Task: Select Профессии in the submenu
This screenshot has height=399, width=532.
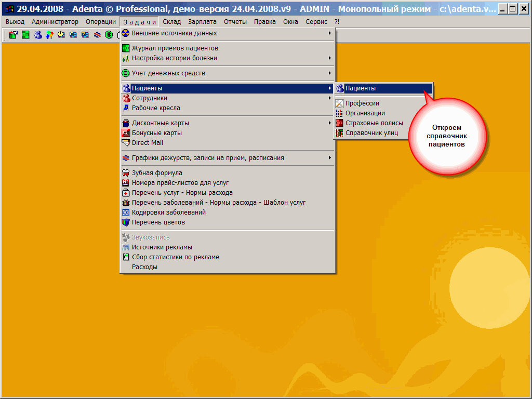Action: (362, 103)
